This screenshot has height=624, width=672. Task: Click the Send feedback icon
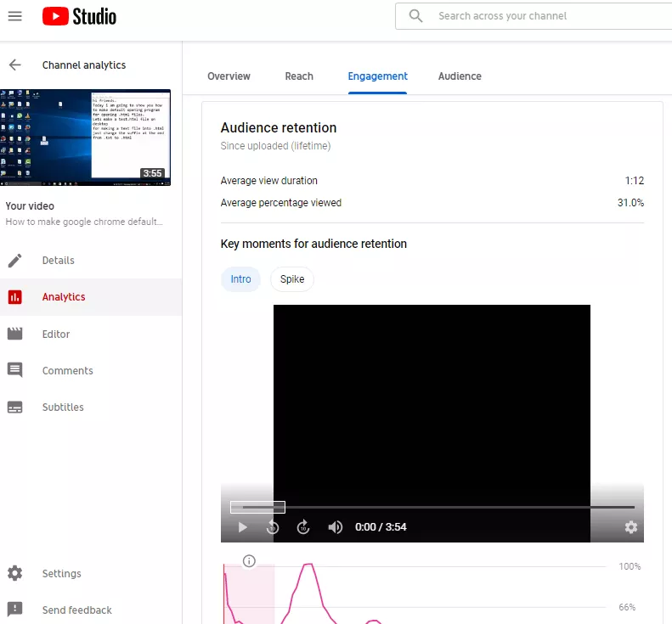[x=15, y=609]
